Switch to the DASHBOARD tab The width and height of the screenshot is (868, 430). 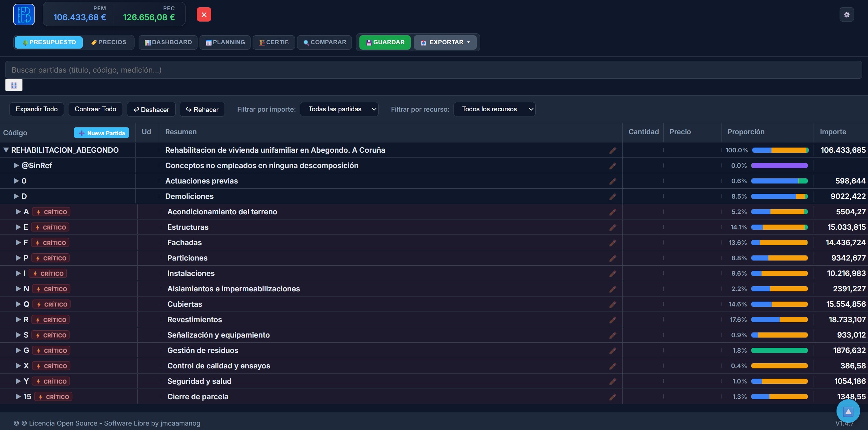[x=168, y=42]
